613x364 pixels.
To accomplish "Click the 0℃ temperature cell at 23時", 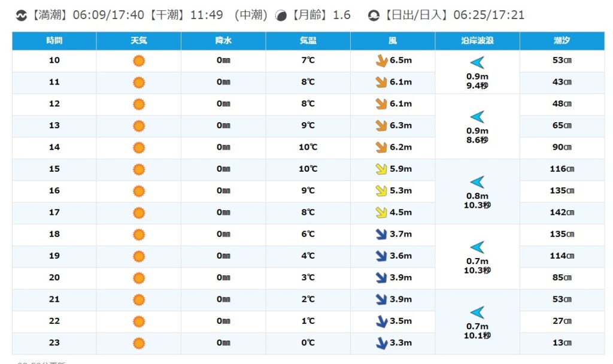I will click(x=308, y=343).
